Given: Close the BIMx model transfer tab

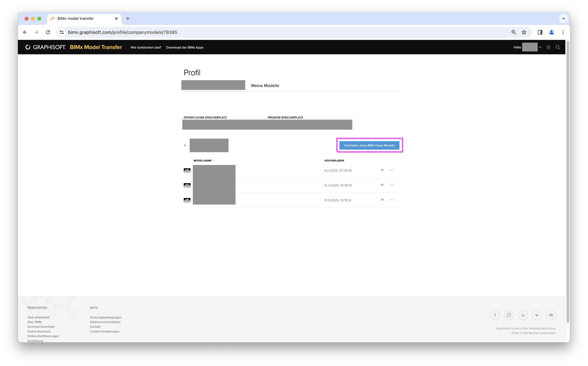Looking at the screenshot, I should pyautogui.click(x=116, y=19).
